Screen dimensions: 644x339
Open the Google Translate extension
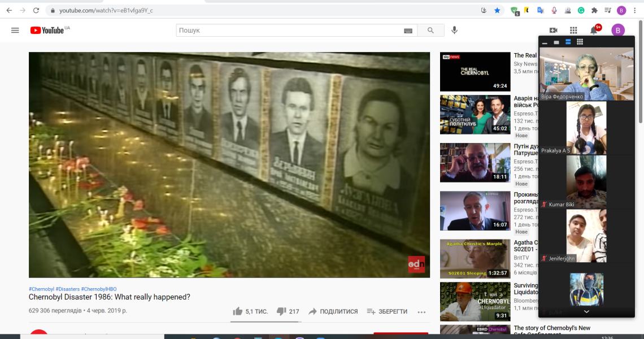[x=541, y=11]
